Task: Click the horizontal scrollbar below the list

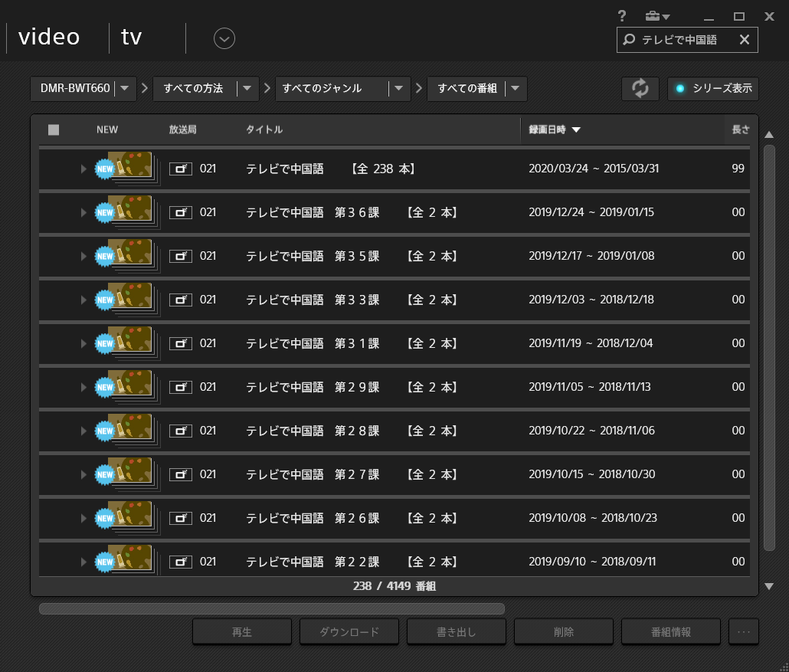Action: [x=272, y=609]
